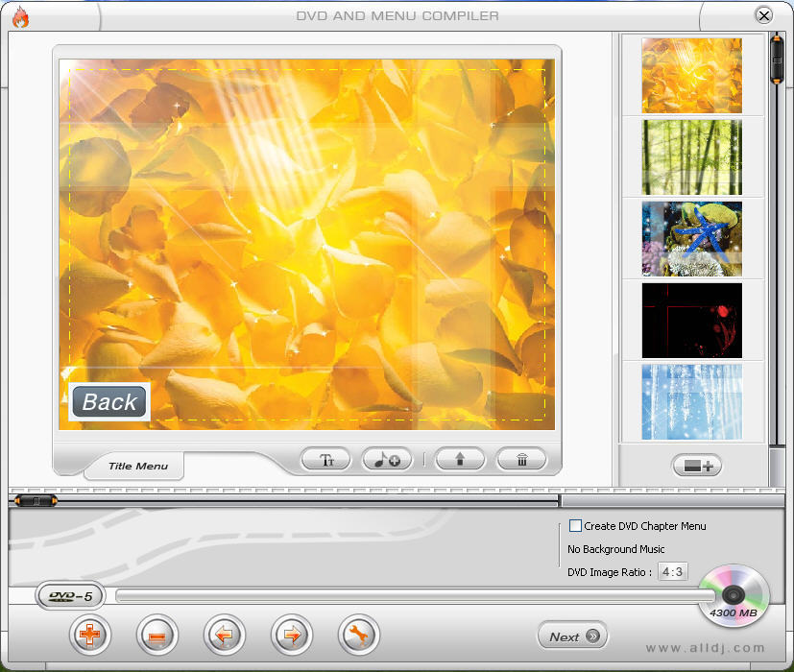Add background music with the note icon

(387, 460)
